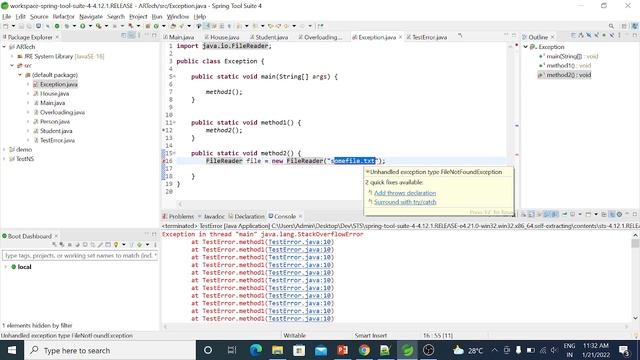Expand JRE System Library node
The height and width of the screenshot is (360, 640).
pos(12,56)
